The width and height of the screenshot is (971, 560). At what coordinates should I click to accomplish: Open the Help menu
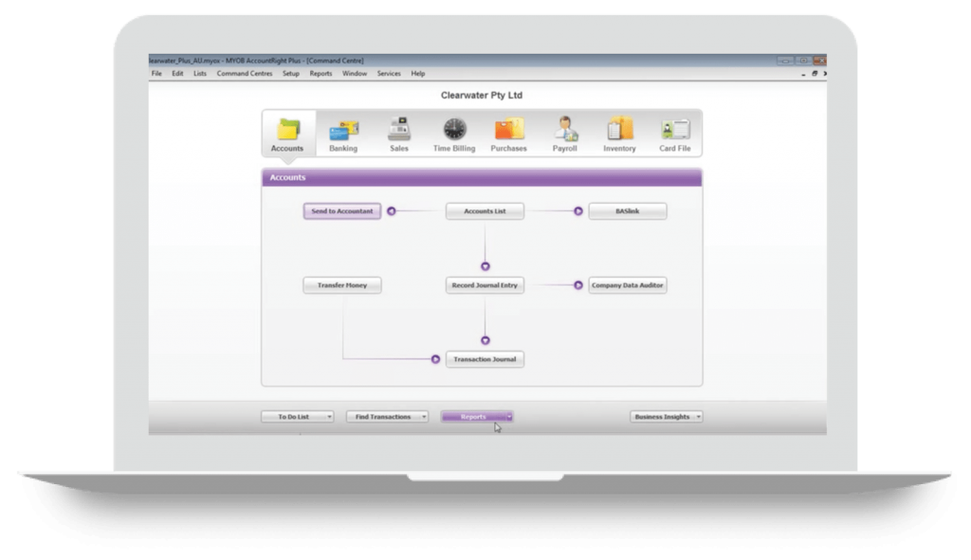click(x=418, y=73)
